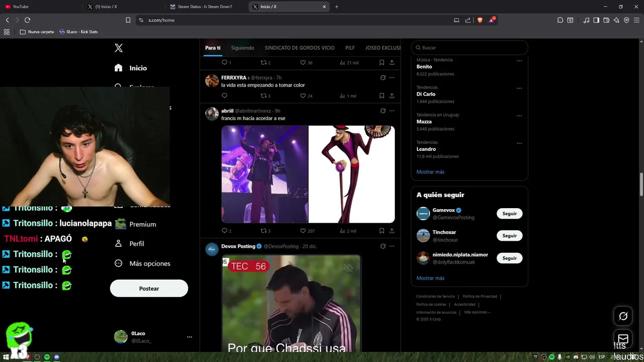Open Brave Rewards triangle icon
This screenshot has width=644, height=362.
(492, 20)
